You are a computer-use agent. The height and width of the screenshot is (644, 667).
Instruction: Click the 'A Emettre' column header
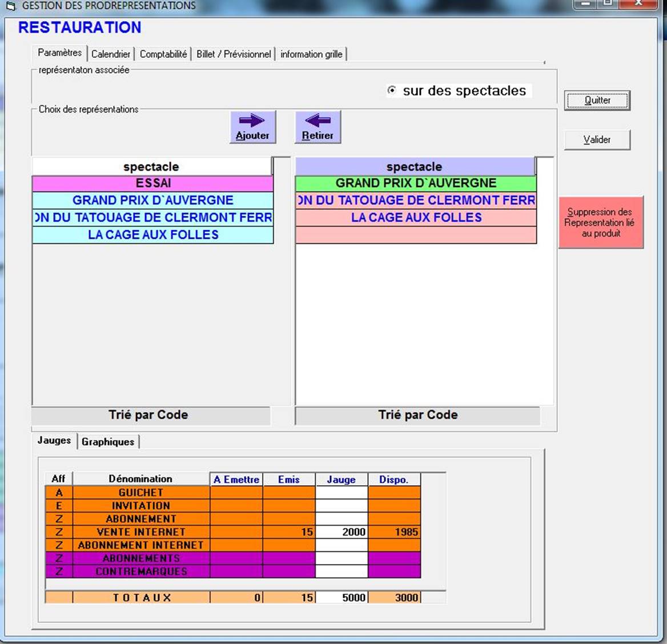coord(236,479)
